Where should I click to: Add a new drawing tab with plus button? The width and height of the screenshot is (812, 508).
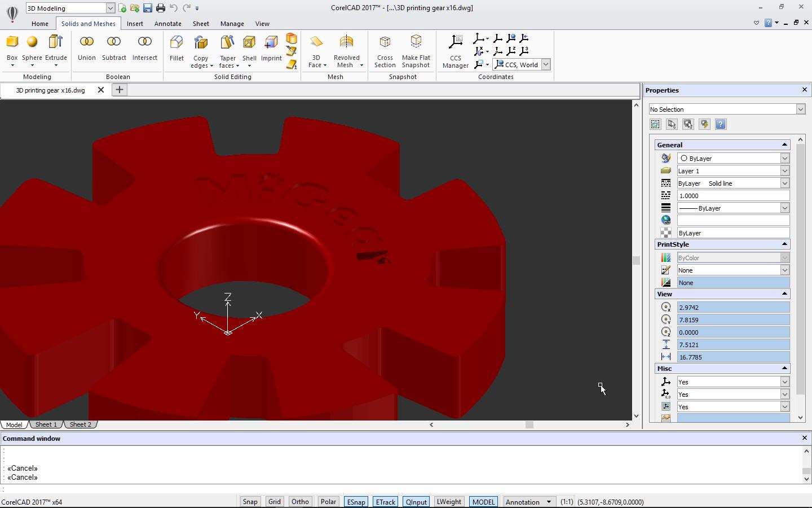point(119,90)
